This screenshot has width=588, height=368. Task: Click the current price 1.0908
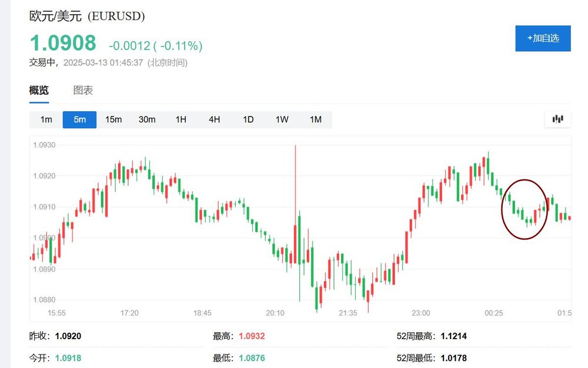tap(63, 44)
